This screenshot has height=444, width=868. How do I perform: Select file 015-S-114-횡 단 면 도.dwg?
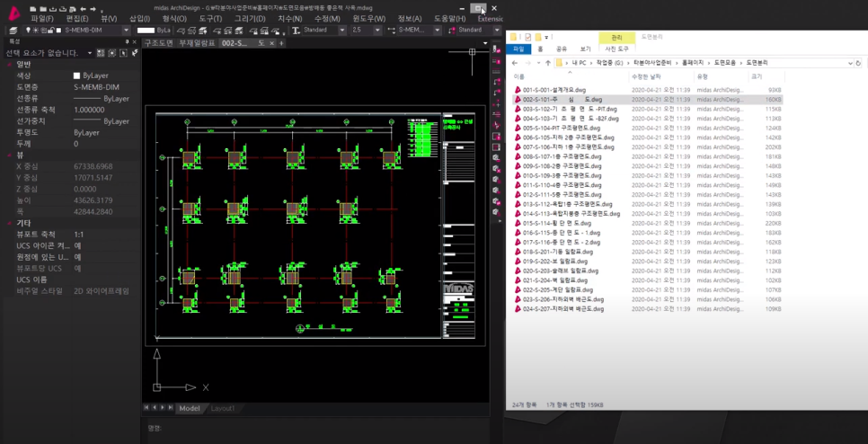557,223
